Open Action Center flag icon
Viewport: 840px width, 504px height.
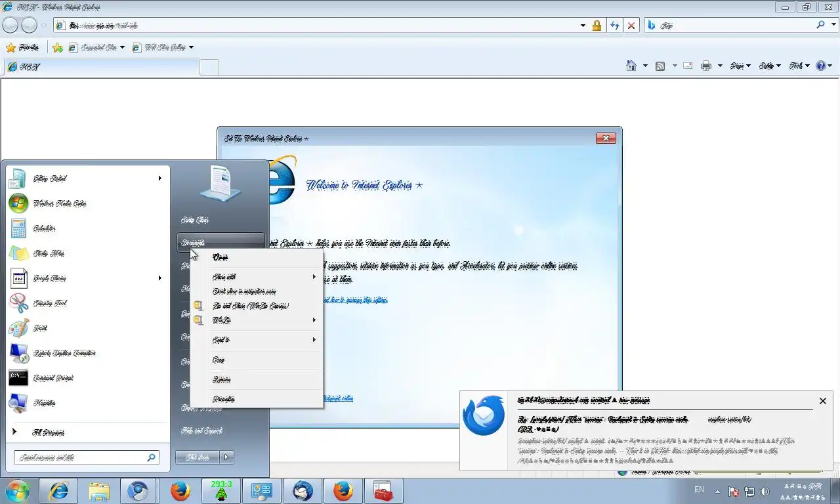734,492
